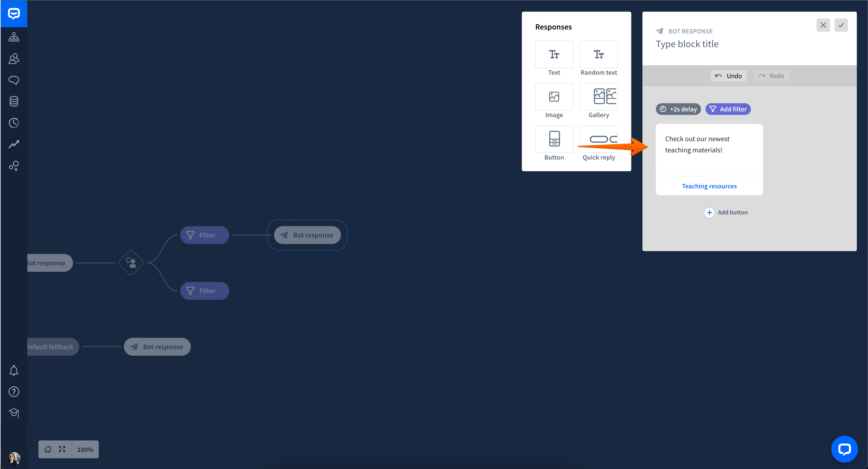Open the Chats archive speech bubble icon
The height and width of the screenshot is (469, 868).
click(x=14, y=80)
